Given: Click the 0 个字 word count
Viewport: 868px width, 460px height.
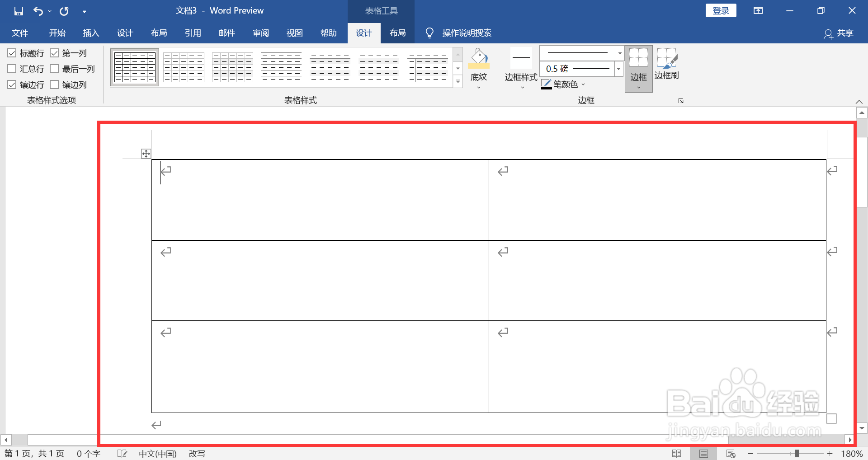Looking at the screenshot, I should pos(88,453).
